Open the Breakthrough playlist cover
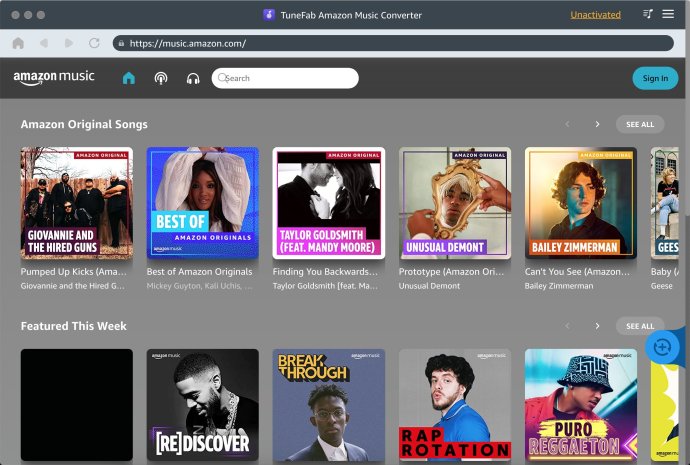Image resolution: width=690 pixels, height=465 pixels. (329, 405)
